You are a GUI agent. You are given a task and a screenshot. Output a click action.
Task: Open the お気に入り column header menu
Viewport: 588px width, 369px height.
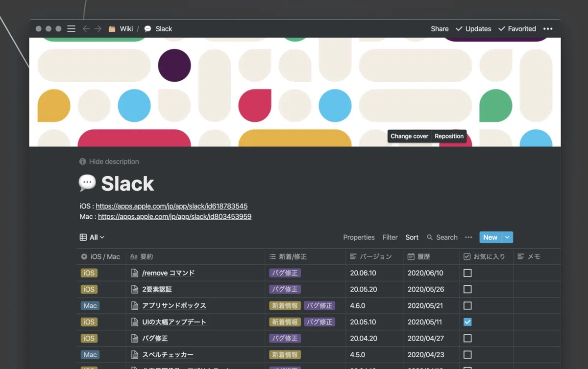486,256
